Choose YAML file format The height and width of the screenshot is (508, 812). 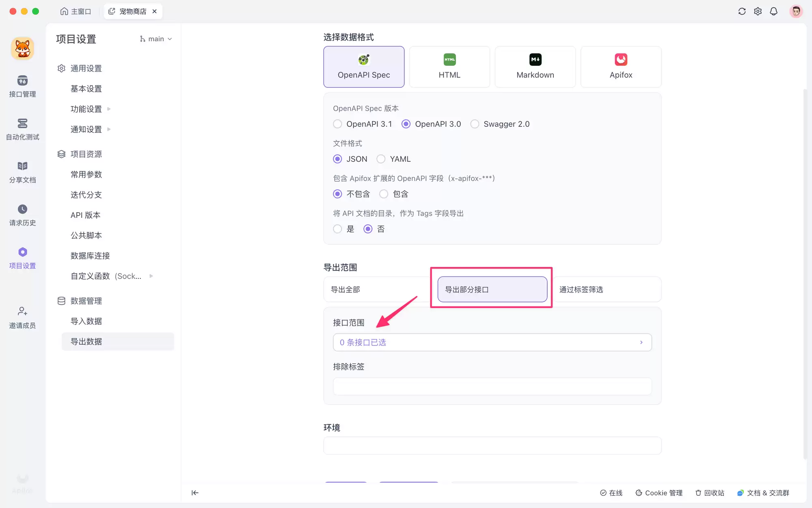381,159
